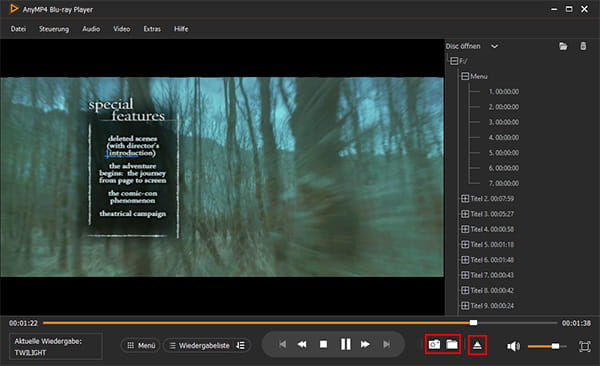Eject the disc with the eject button
This screenshot has width=600, height=366.
477,345
